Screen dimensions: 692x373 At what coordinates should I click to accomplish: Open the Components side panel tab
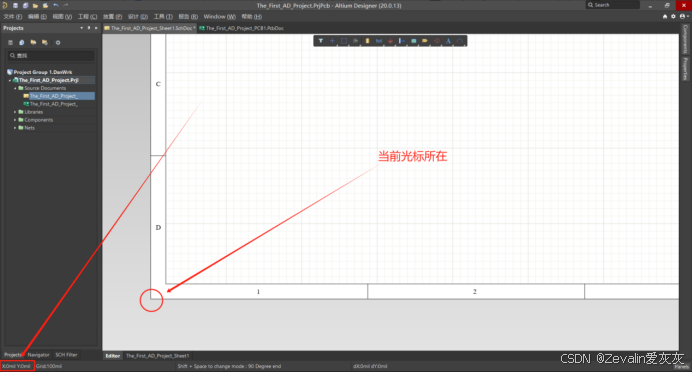point(685,39)
